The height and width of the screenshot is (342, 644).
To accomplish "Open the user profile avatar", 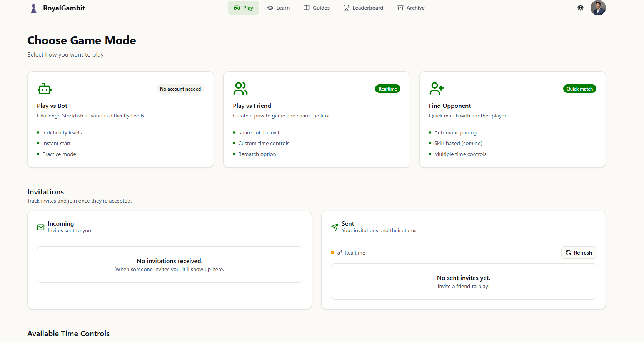I will [598, 8].
